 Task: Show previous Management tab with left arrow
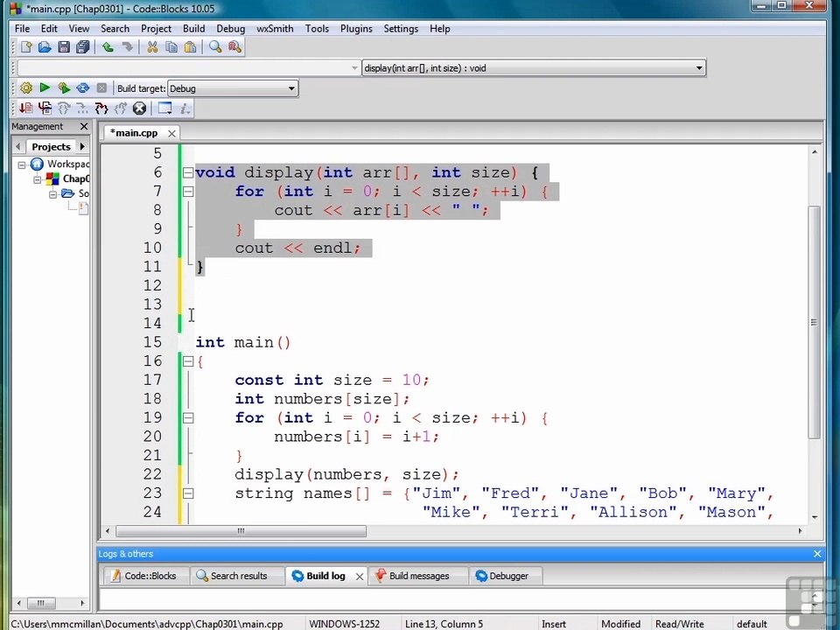[18, 146]
